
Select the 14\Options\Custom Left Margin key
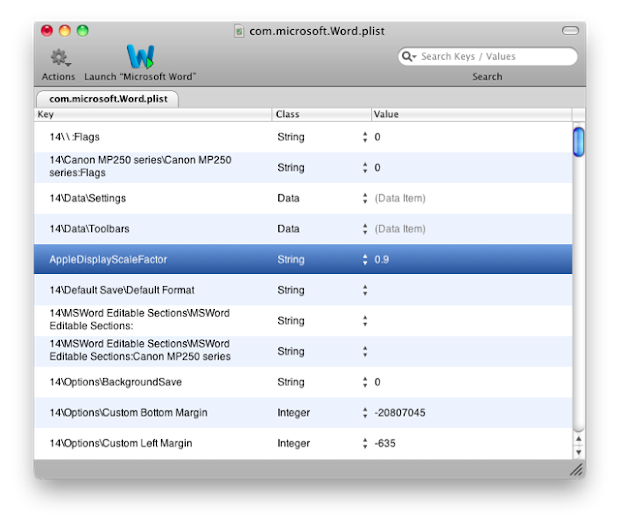[x=121, y=443]
